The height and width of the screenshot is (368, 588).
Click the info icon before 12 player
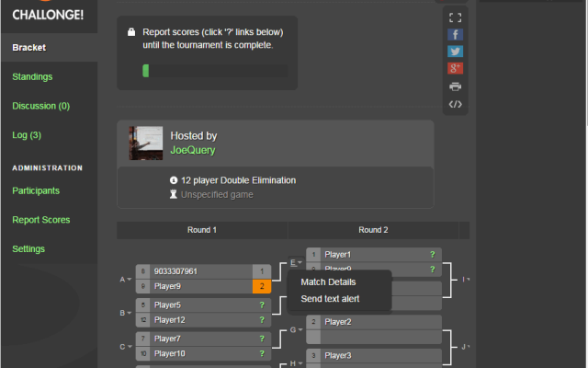pos(174,180)
